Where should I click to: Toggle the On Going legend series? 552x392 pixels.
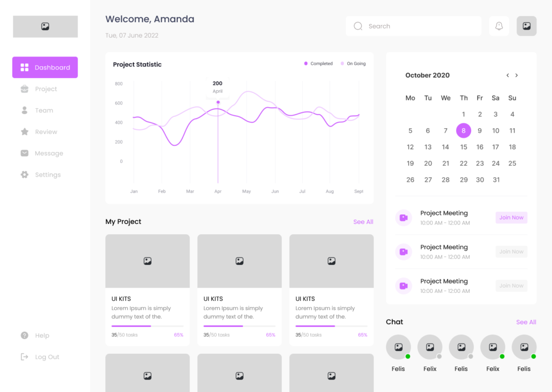(x=353, y=64)
